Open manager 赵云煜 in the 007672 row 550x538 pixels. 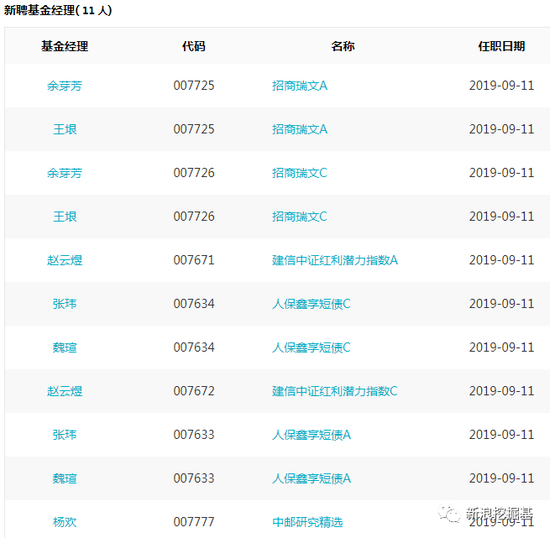(65, 391)
